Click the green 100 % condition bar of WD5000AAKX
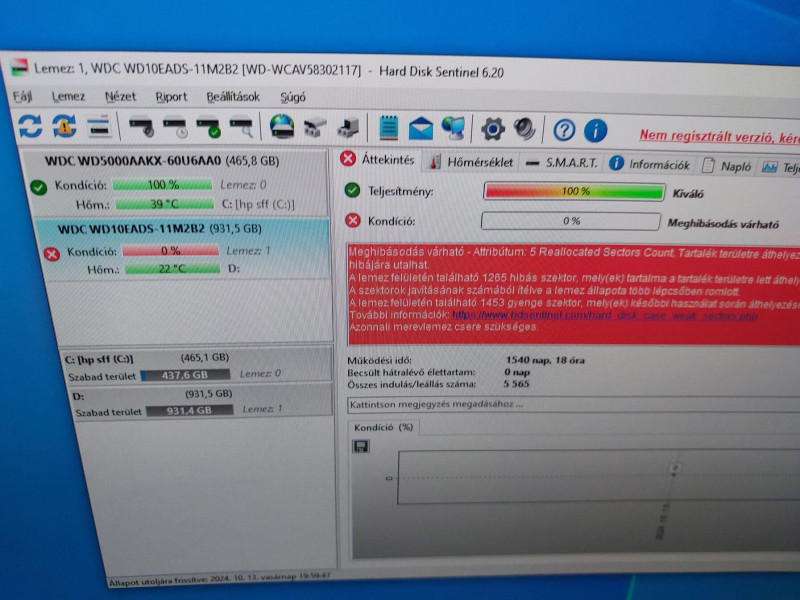800x600 pixels. click(x=163, y=184)
